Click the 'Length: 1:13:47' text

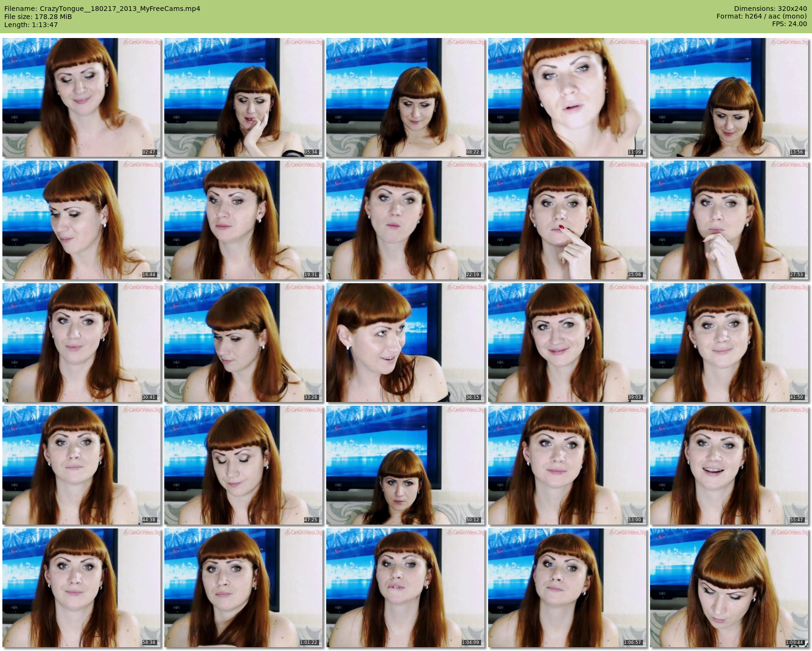[x=31, y=25]
